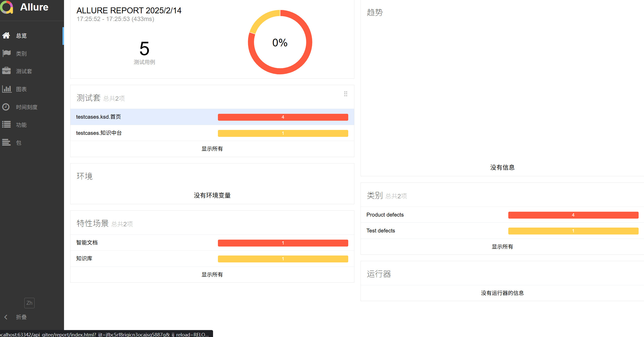Show all test suites via 显示所有
The width and height of the screenshot is (644, 337).
[212, 149]
